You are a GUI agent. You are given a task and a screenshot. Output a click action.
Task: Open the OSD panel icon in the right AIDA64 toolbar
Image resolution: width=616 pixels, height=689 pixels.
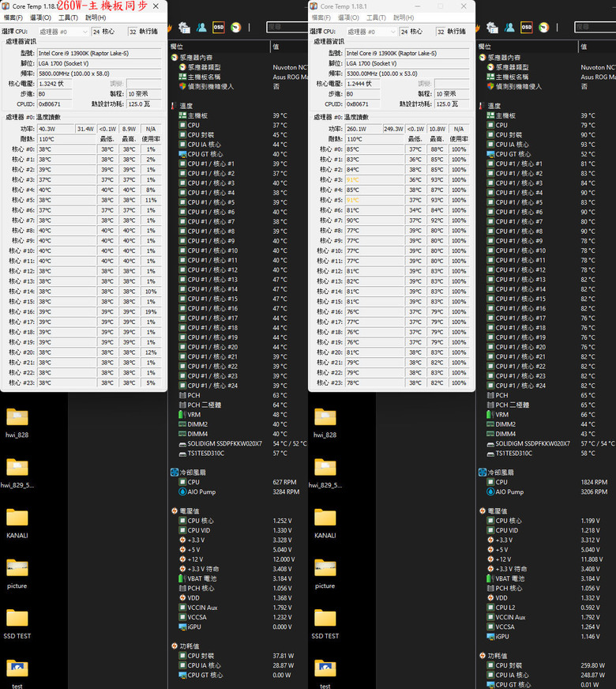click(526, 27)
